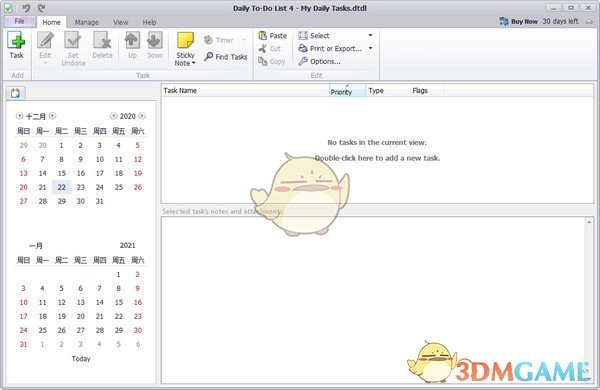
Task: Select January 29 in 2021 calendar
Action: pyautogui.click(x=119, y=330)
